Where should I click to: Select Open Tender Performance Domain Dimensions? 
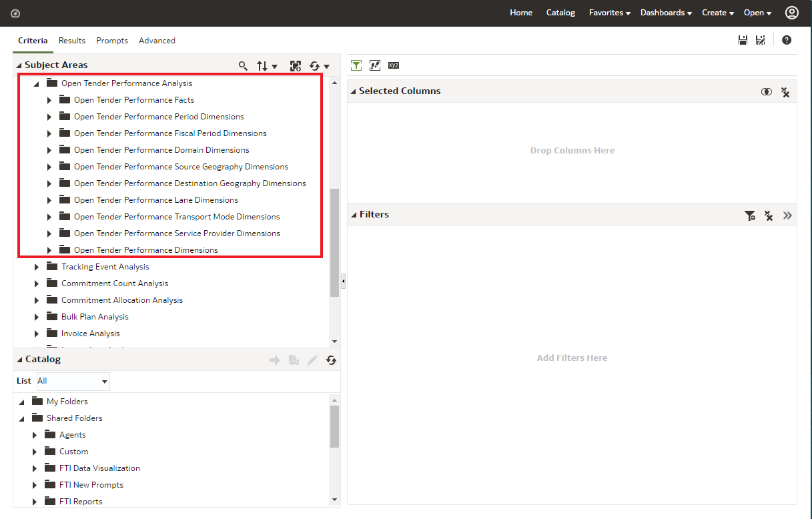click(x=161, y=150)
